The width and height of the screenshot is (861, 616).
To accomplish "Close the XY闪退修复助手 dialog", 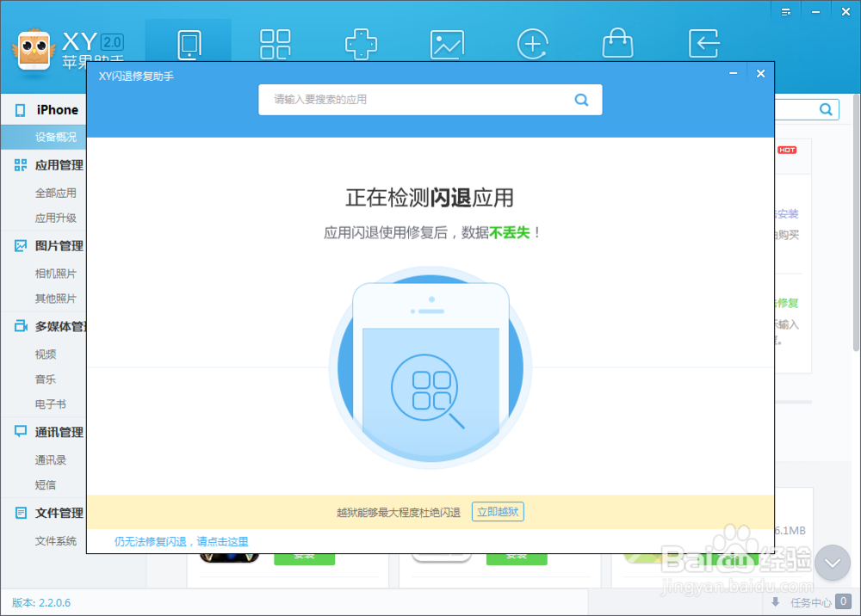I will pos(760,73).
